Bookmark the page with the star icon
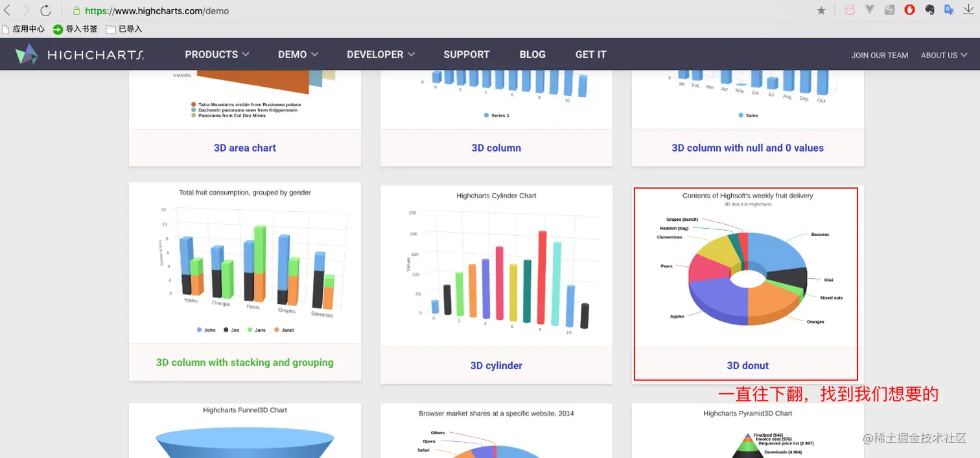This screenshot has height=458, width=980. pyautogui.click(x=821, y=10)
